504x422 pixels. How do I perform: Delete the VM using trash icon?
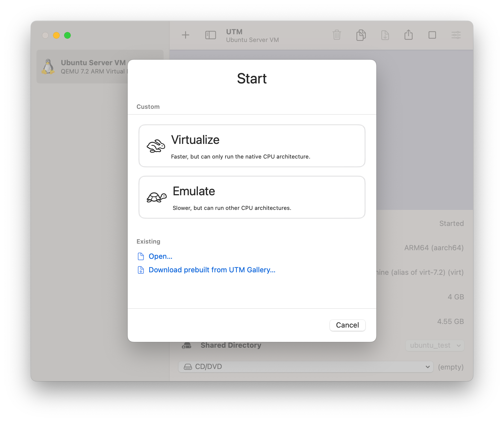coord(337,35)
